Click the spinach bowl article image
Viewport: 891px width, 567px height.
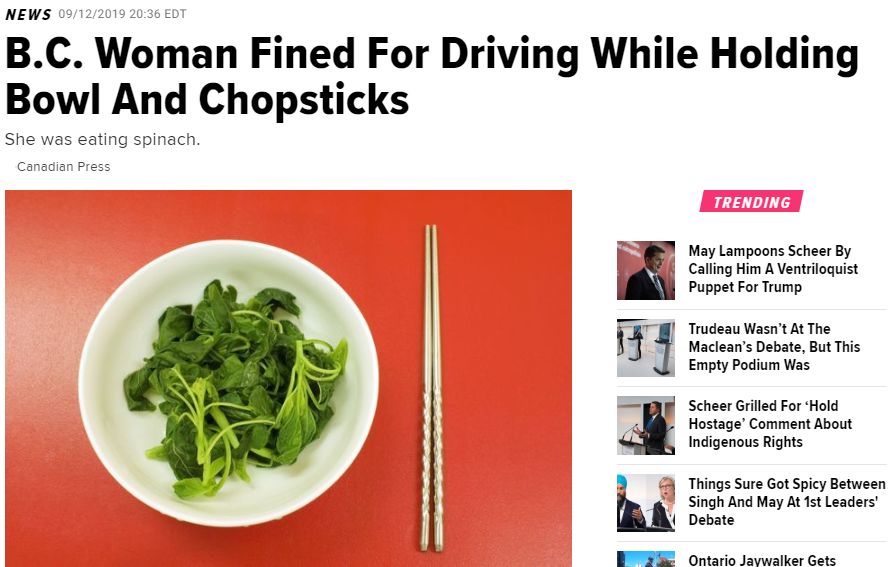click(x=288, y=378)
